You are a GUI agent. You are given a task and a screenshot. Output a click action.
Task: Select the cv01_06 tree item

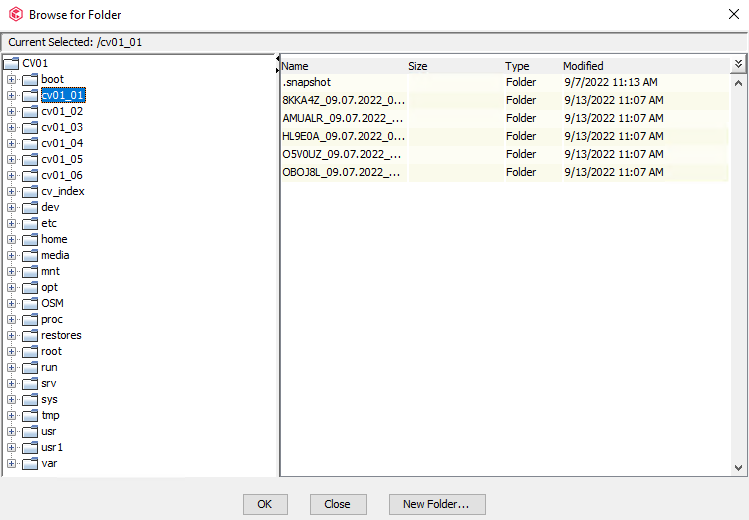pos(62,175)
